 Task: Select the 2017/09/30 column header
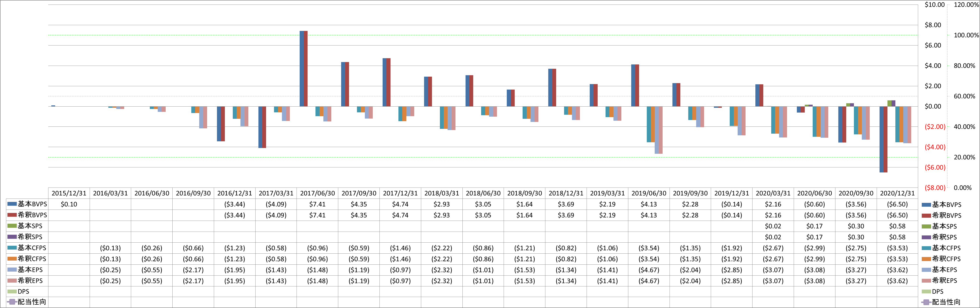click(359, 193)
